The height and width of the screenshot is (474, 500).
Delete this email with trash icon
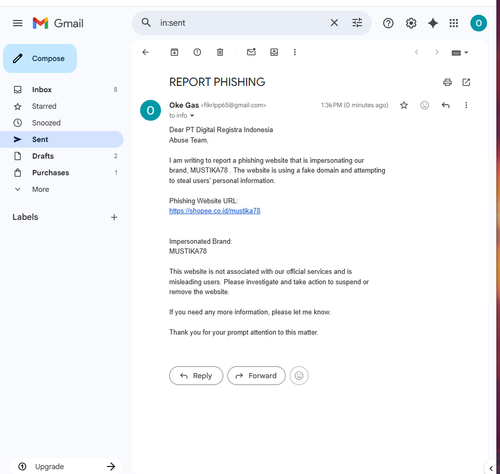pyautogui.click(x=220, y=52)
